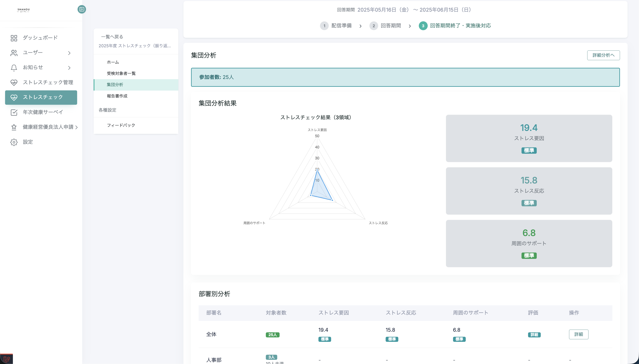Click the 19.4 ストレス要因 score card
Screen dimensions: 639x364
click(x=529, y=138)
